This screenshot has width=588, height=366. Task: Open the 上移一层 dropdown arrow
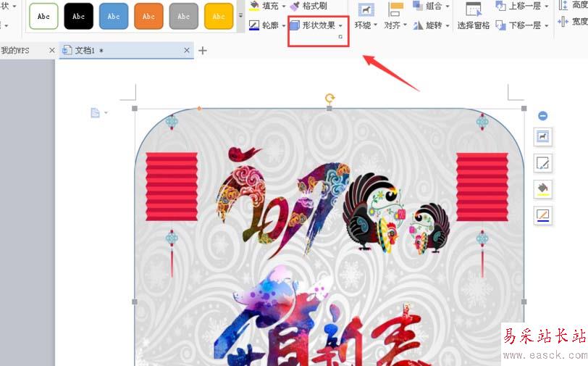pyautogui.click(x=547, y=7)
